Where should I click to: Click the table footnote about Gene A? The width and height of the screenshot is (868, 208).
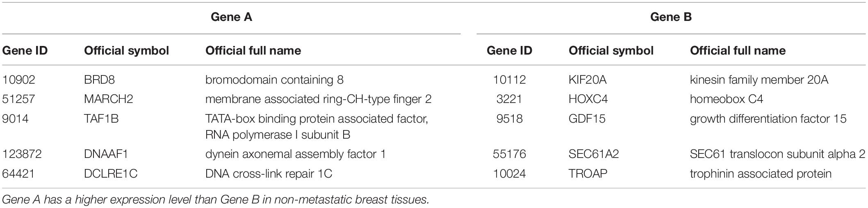click(x=216, y=200)
